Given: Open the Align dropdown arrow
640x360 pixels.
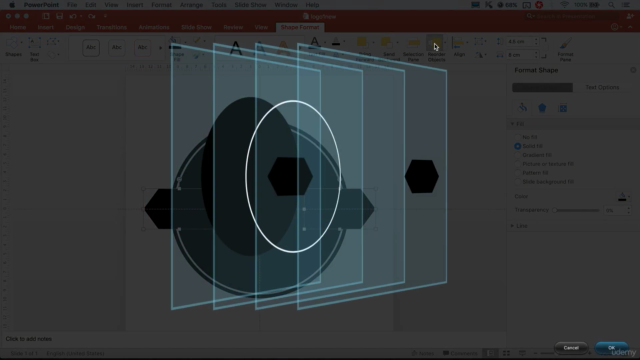Looking at the screenshot, I should 467,42.
